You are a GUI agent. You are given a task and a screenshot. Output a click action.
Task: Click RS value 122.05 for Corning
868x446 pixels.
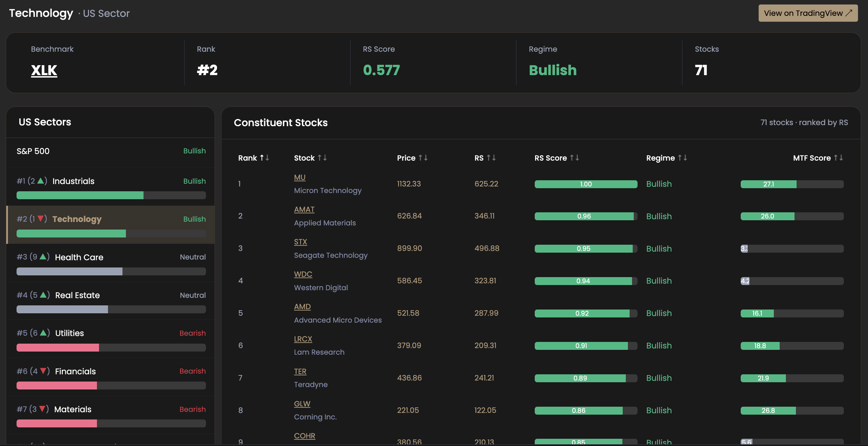[x=485, y=410]
